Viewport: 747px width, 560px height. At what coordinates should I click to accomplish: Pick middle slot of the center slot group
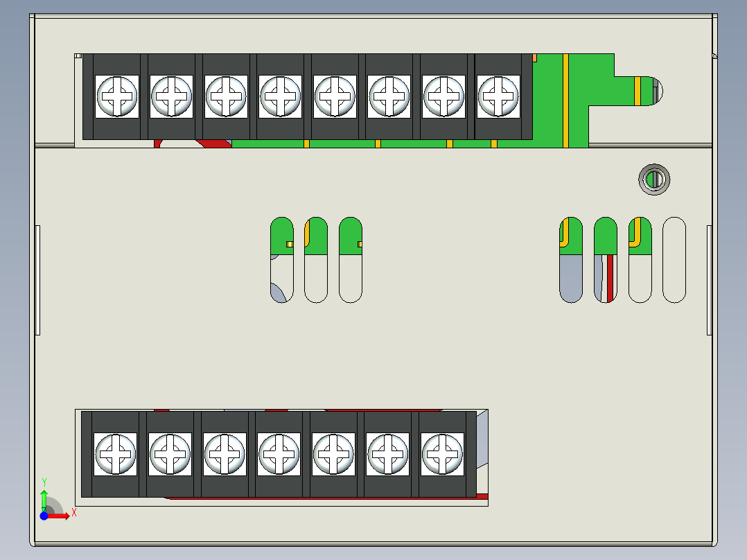click(316, 260)
